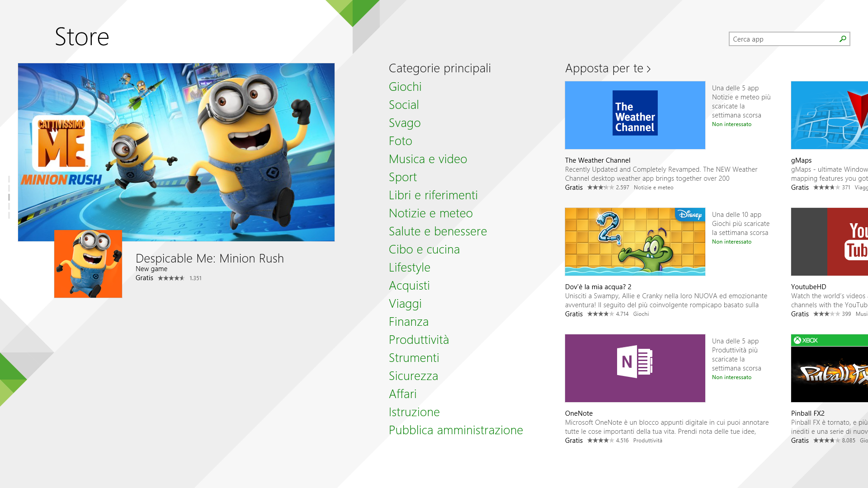This screenshot has width=868, height=488.
Task: Open the OneNote purple app tile
Action: pyautogui.click(x=635, y=368)
